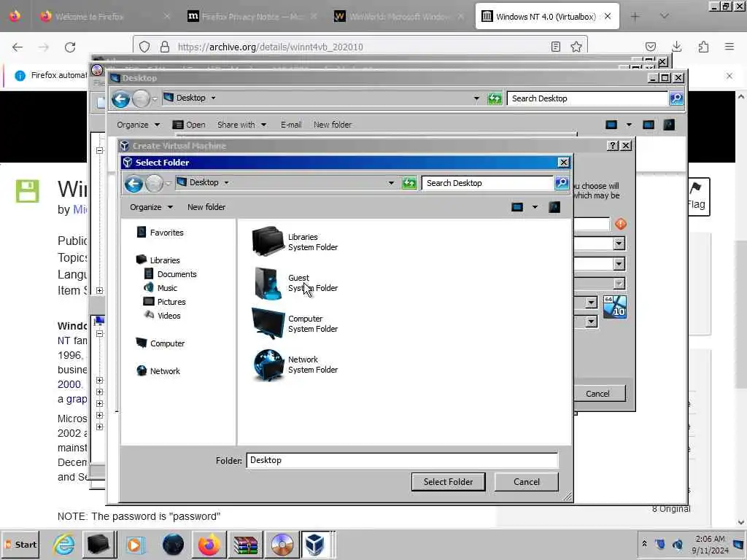Open Organize menu in Select Folder dialog

(151, 207)
